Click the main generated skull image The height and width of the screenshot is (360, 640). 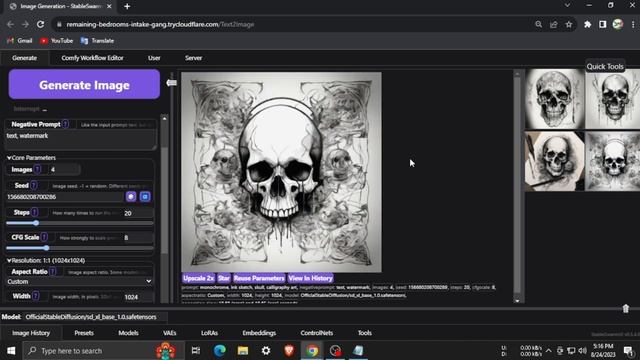281,172
